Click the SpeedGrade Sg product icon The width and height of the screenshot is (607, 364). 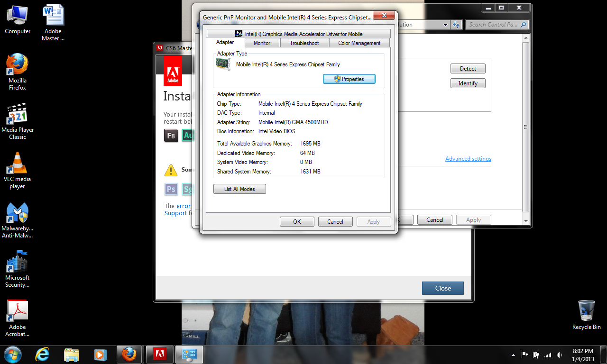(x=186, y=190)
